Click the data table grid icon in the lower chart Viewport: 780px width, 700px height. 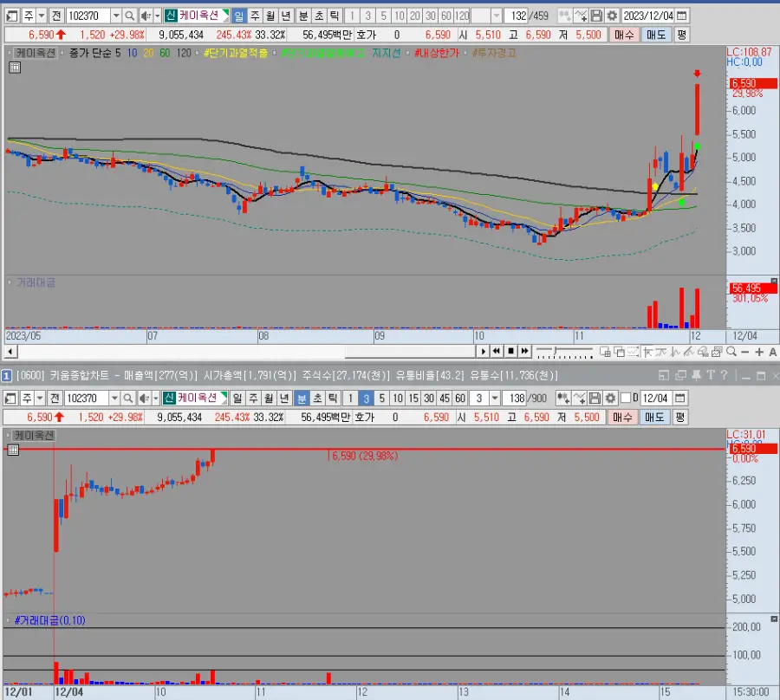click(x=13, y=450)
